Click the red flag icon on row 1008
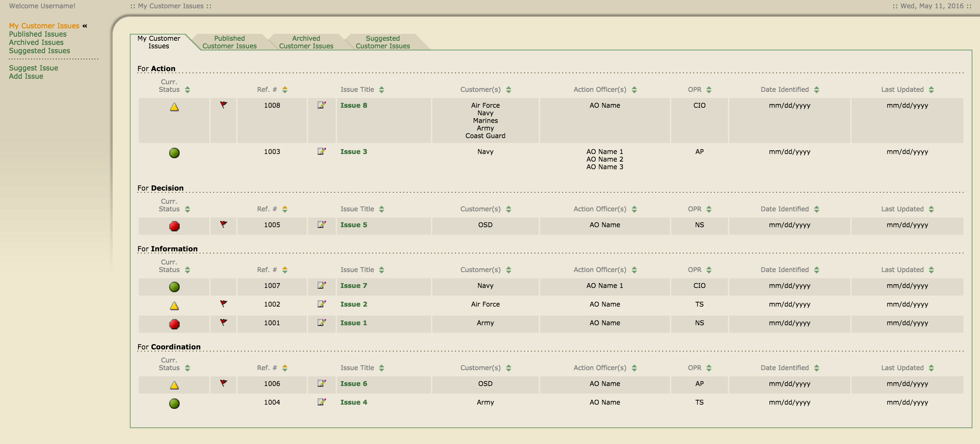Screen dimensions: 980x444 [x=223, y=105]
